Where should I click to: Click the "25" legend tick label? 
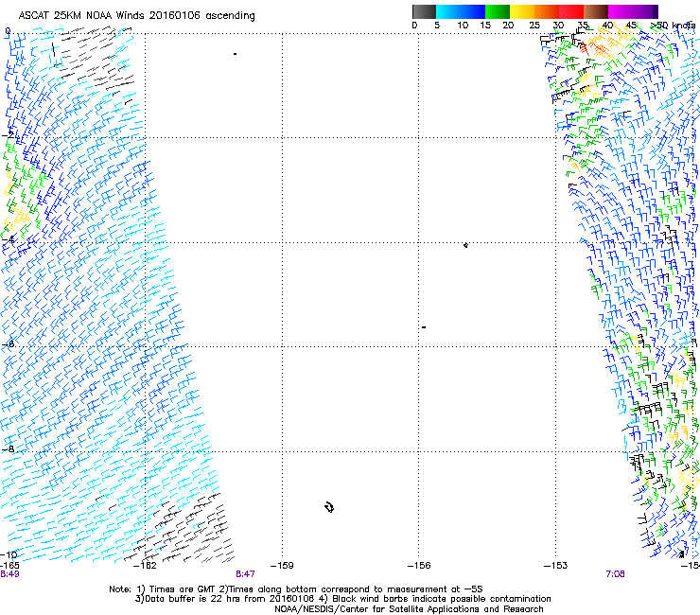pyautogui.click(x=534, y=26)
